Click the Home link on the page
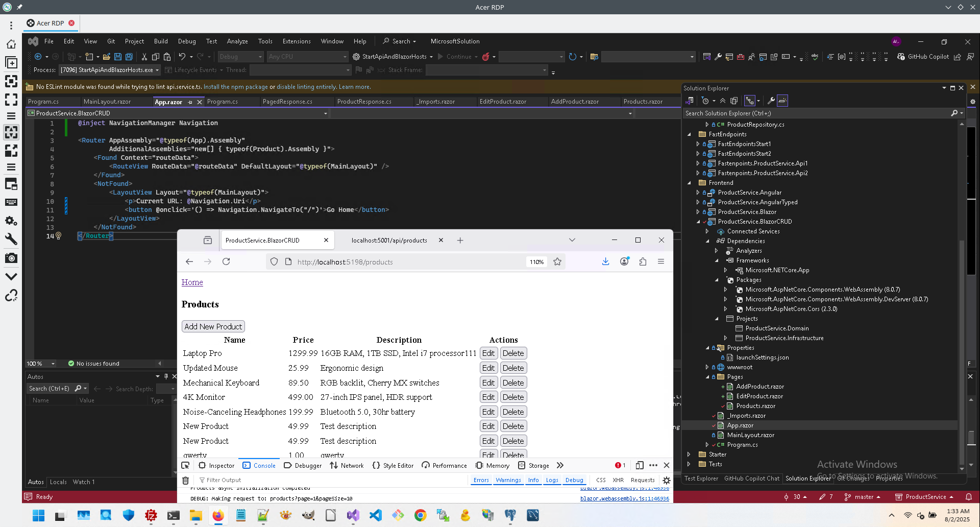This screenshot has height=527, width=980. [x=192, y=282]
